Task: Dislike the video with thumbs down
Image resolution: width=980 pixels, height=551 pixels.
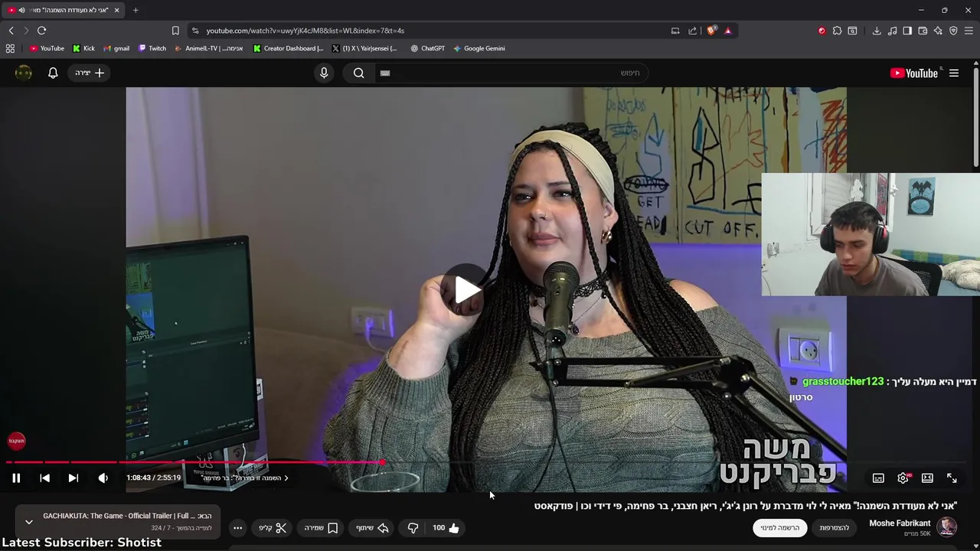Action: (413, 528)
